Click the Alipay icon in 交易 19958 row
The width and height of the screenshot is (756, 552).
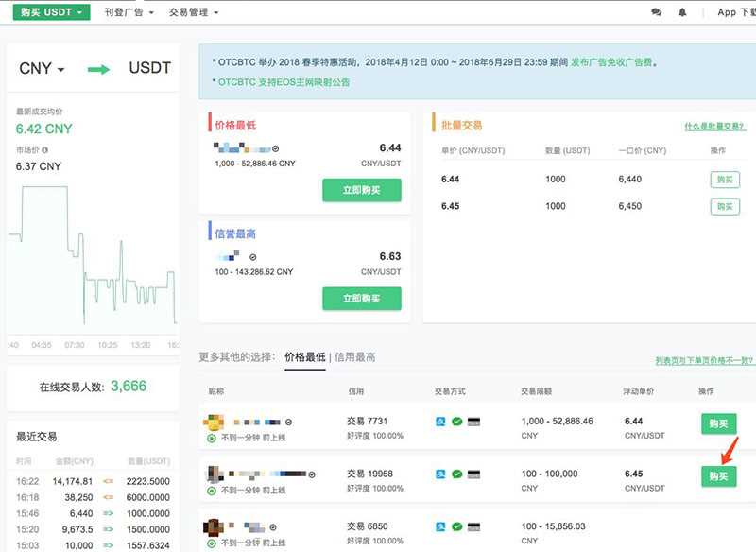pos(440,474)
